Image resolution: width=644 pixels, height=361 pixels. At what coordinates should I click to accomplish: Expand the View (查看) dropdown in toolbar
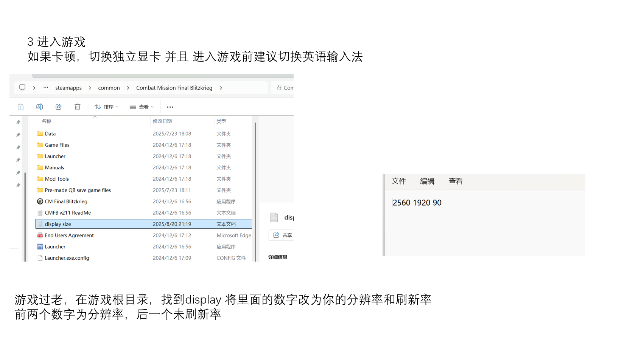pyautogui.click(x=142, y=107)
